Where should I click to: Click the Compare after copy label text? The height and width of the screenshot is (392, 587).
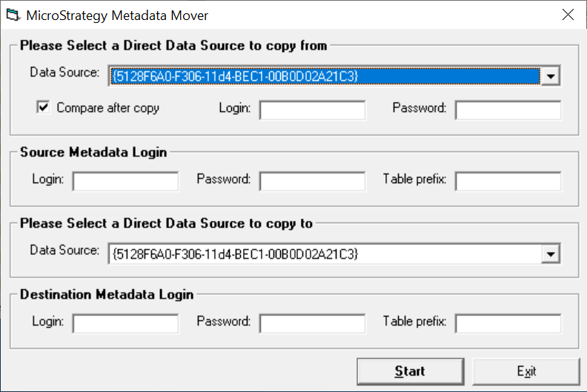click(107, 108)
